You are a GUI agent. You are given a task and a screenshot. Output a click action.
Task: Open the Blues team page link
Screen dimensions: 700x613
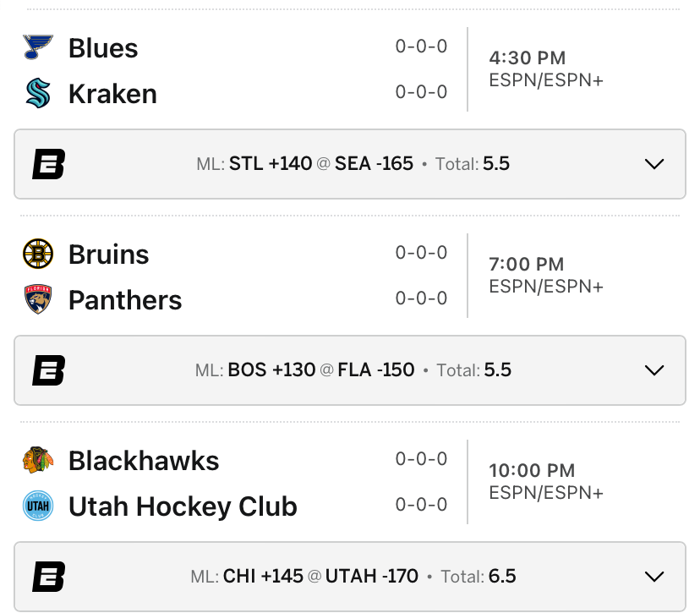(103, 48)
